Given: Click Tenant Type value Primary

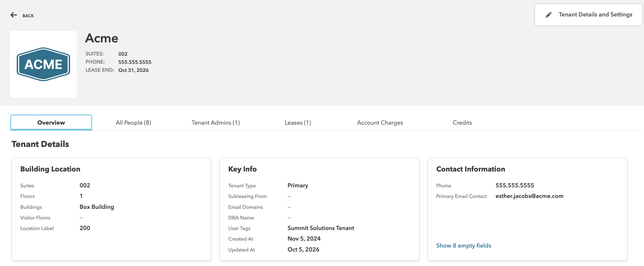Looking at the screenshot, I should click(x=298, y=185).
